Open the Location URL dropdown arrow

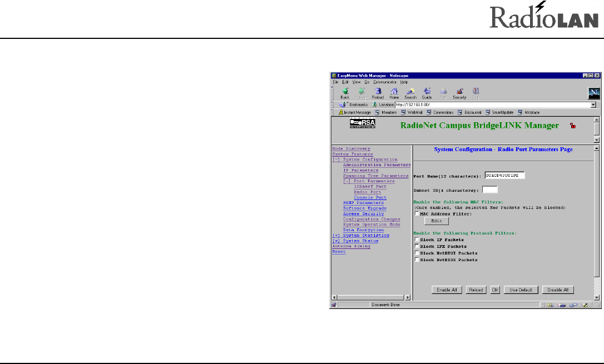[593, 104]
